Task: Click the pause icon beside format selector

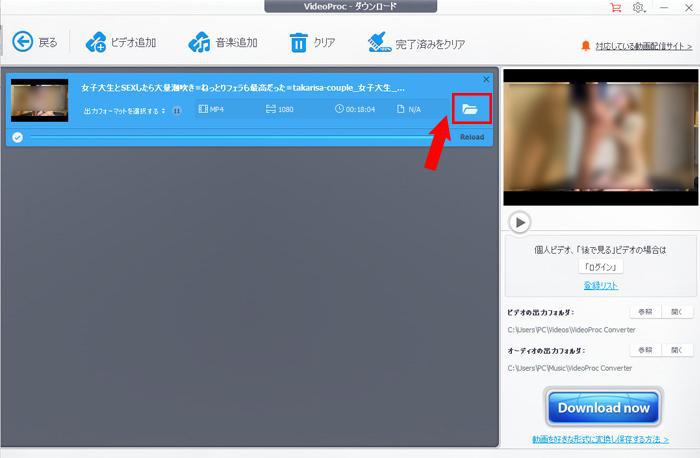Action: 177,110
